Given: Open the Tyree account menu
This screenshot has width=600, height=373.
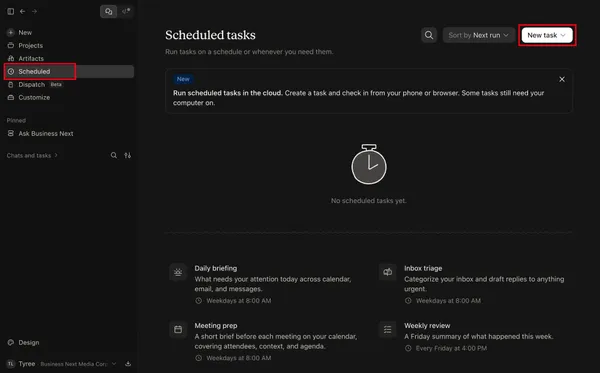Looking at the screenshot, I should (61, 364).
